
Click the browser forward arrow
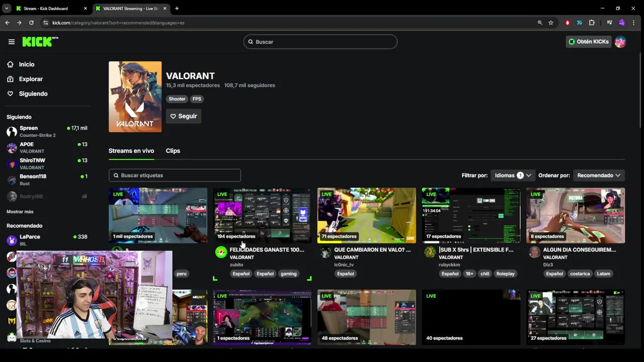19,23
